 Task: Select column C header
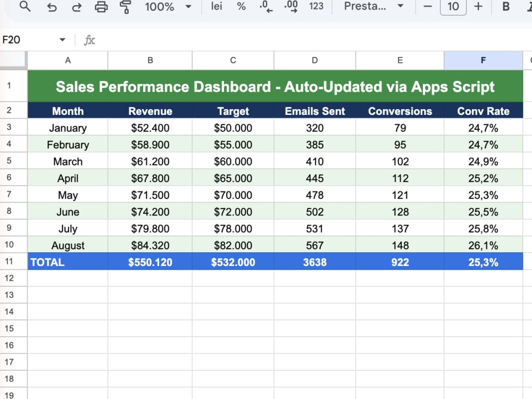click(x=233, y=61)
